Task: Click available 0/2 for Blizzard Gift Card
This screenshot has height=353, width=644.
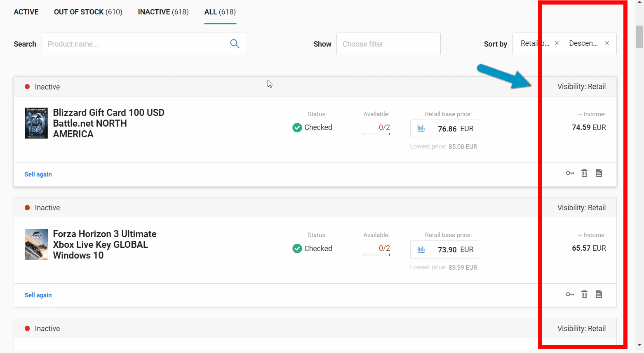Action: [x=384, y=127]
